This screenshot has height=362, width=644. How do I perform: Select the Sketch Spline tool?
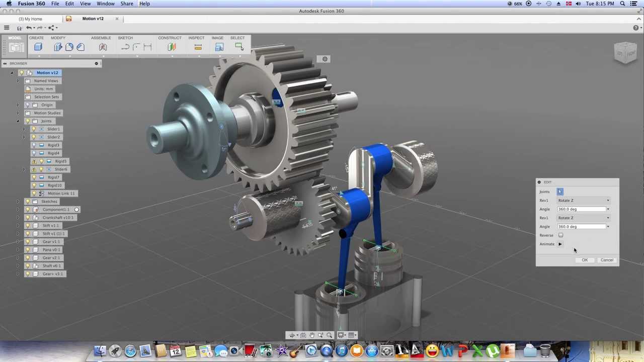tap(125, 47)
